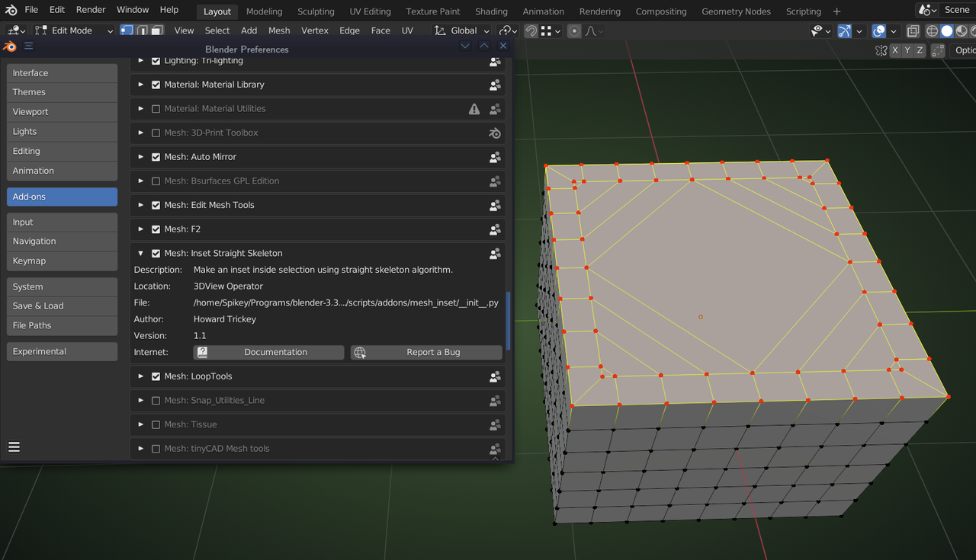Toggle the snap magnet icon
Screen dimensions: 976x560
(x=531, y=30)
